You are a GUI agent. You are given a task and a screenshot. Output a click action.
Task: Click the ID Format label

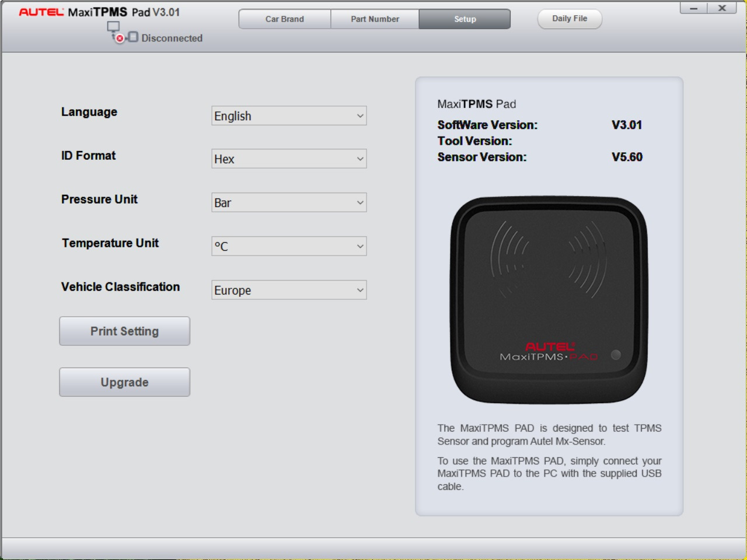click(x=89, y=156)
